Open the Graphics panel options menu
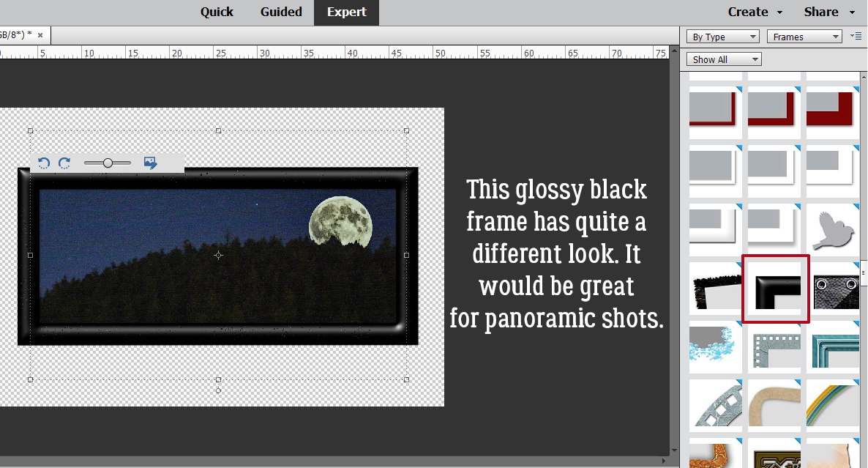 coord(856,37)
